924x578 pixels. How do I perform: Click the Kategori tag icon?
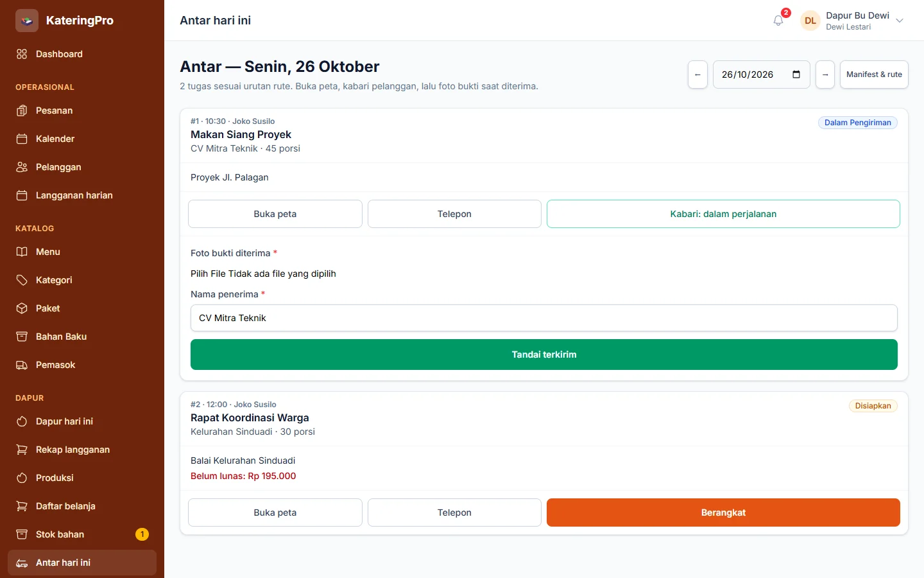coord(22,280)
